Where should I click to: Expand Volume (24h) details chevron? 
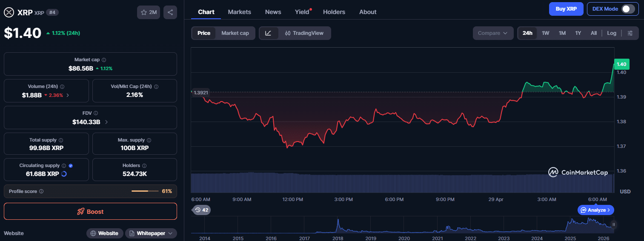(68, 95)
